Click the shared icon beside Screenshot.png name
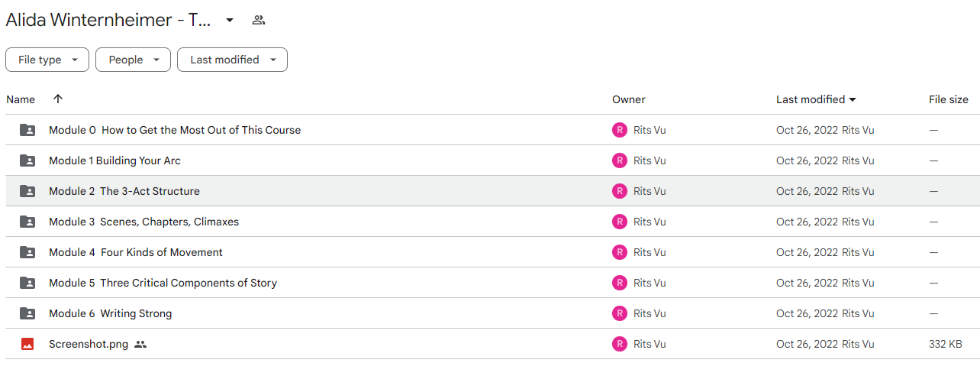The width and height of the screenshot is (980, 376). [140, 345]
